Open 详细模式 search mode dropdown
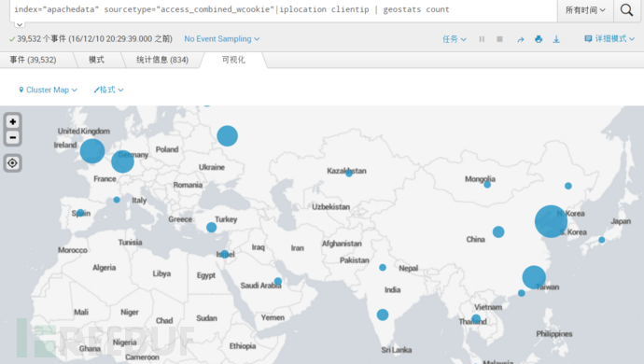The width and height of the screenshot is (644, 364). pos(609,38)
